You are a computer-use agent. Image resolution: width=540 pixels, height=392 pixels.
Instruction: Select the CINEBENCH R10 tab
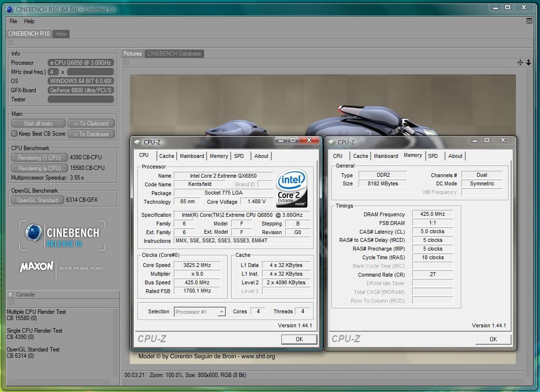click(x=29, y=34)
